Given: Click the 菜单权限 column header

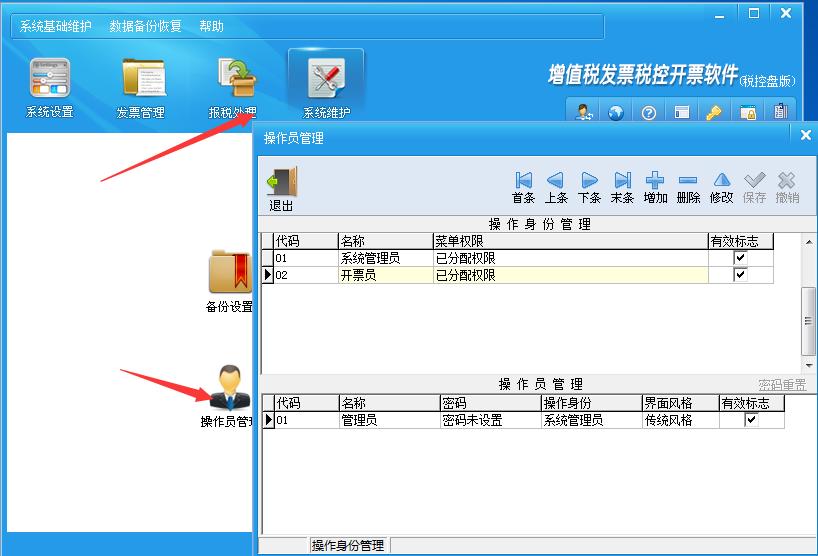Looking at the screenshot, I should [x=571, y=241].
